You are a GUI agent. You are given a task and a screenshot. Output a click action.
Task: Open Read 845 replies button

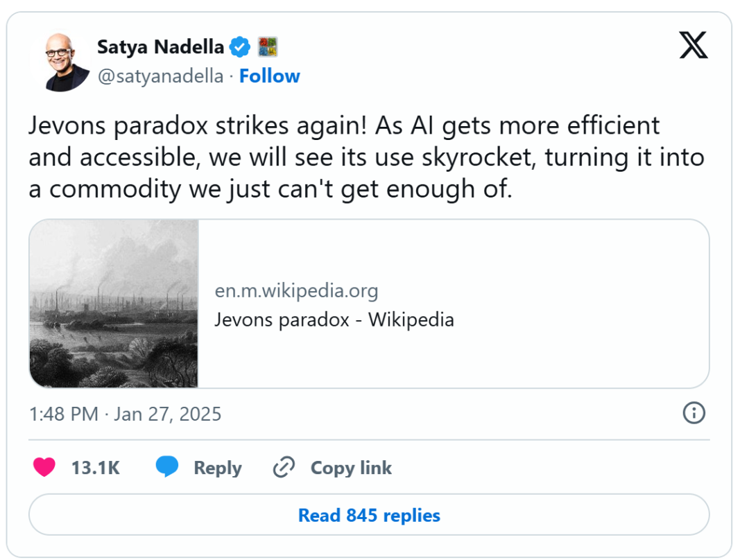click(x=369, y=515)
